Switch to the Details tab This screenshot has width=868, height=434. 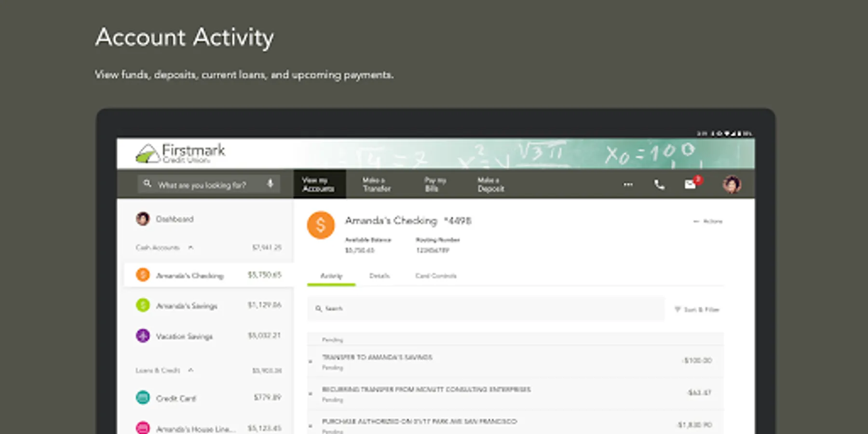point(380,276)
